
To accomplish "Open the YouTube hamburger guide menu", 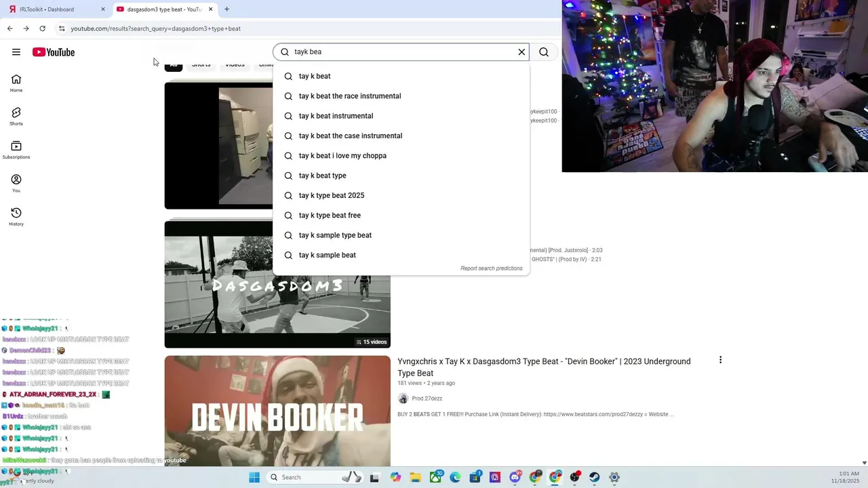I will [16, 52].
